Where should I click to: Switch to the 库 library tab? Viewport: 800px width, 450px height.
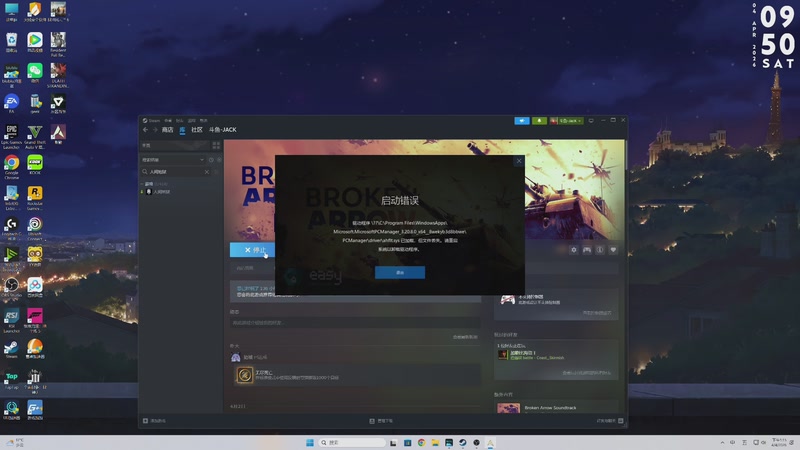click(x=182, y=130)
